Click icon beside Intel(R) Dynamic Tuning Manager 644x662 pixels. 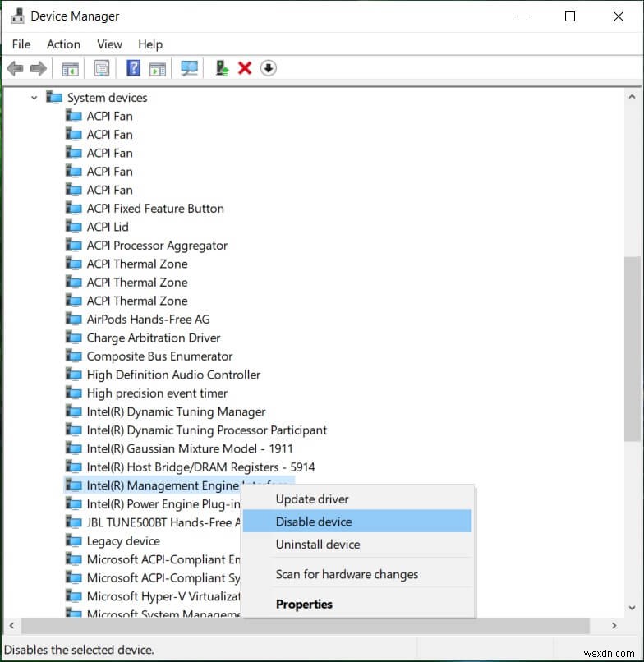(74, 411)
